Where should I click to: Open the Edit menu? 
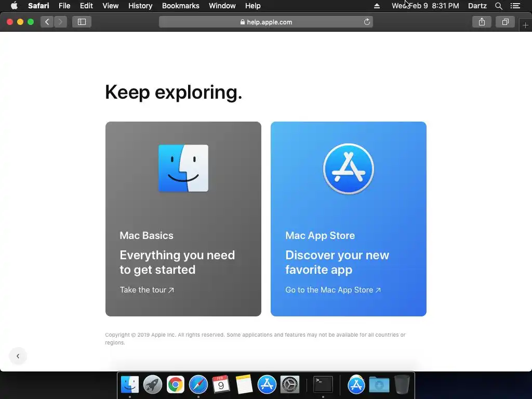click(x=86, y=6)
